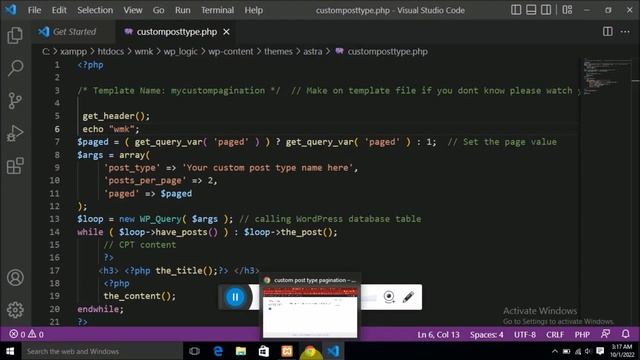Viewport: 640px width, 360px height.
Task: Show hidden system tray icons
Action: (555, 351)
